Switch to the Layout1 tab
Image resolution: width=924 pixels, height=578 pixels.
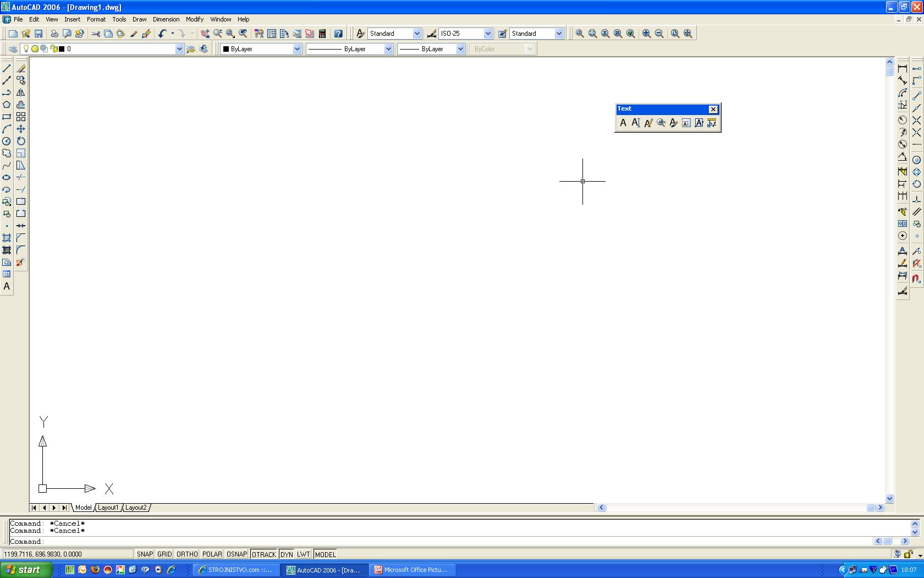tap(108, 508)
